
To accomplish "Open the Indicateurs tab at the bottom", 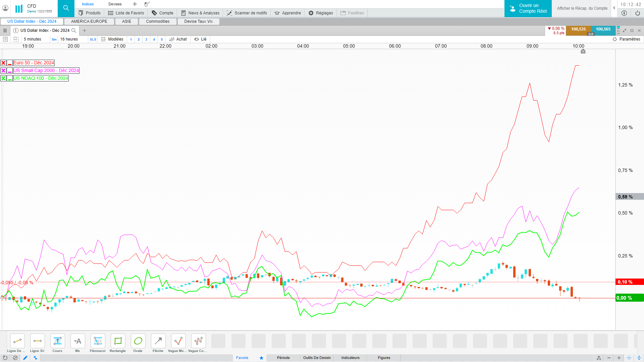I will coord(350,358).
